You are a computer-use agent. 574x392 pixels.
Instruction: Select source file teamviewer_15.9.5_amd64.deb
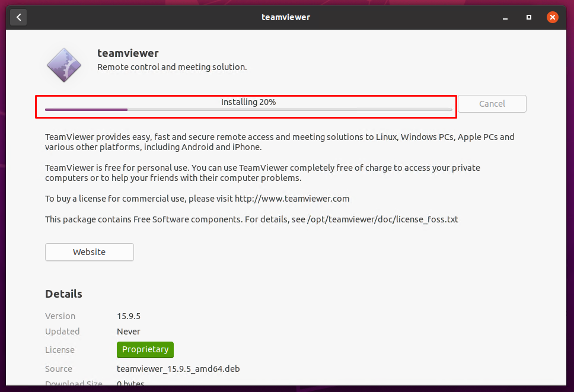pos(178,369)
